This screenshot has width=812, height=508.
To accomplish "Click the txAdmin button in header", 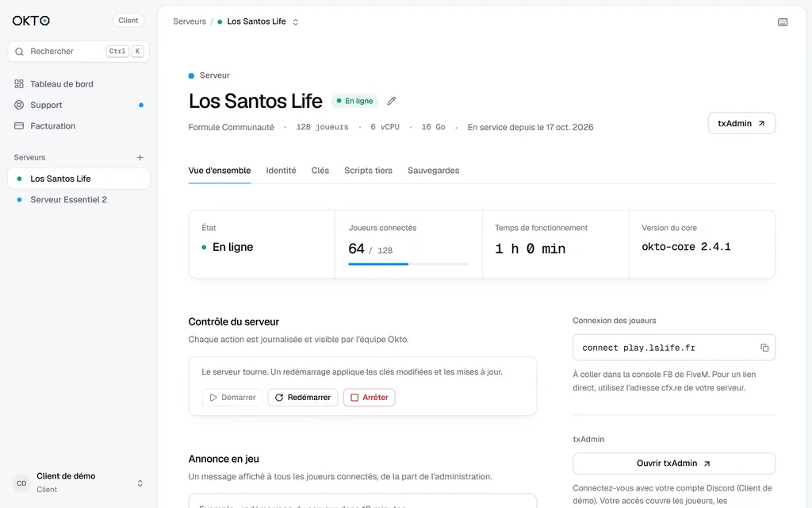I will [741, 123].
